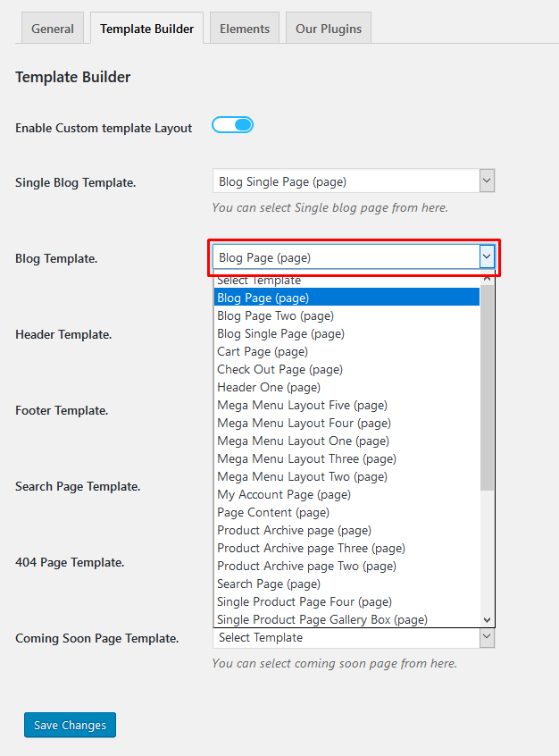Toggle Enable Custom template Layout switch
559x756 pixels.
click(x=232, y=125)
